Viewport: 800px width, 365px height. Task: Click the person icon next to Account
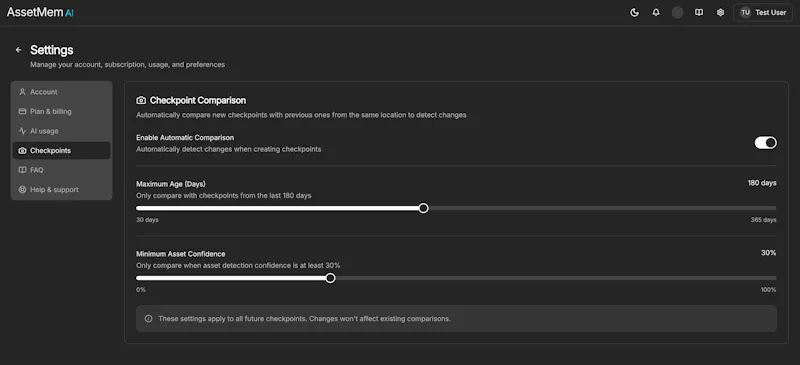[x=22, y=92]
